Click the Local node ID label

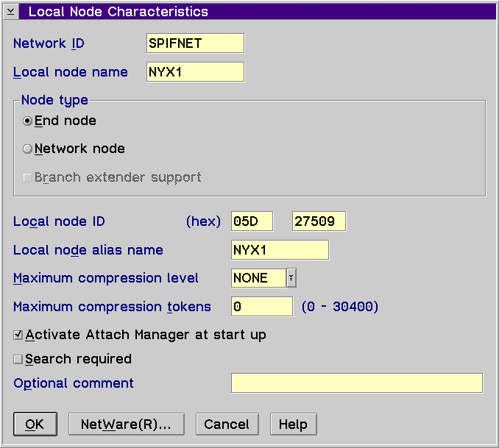[x=59, y=221]
